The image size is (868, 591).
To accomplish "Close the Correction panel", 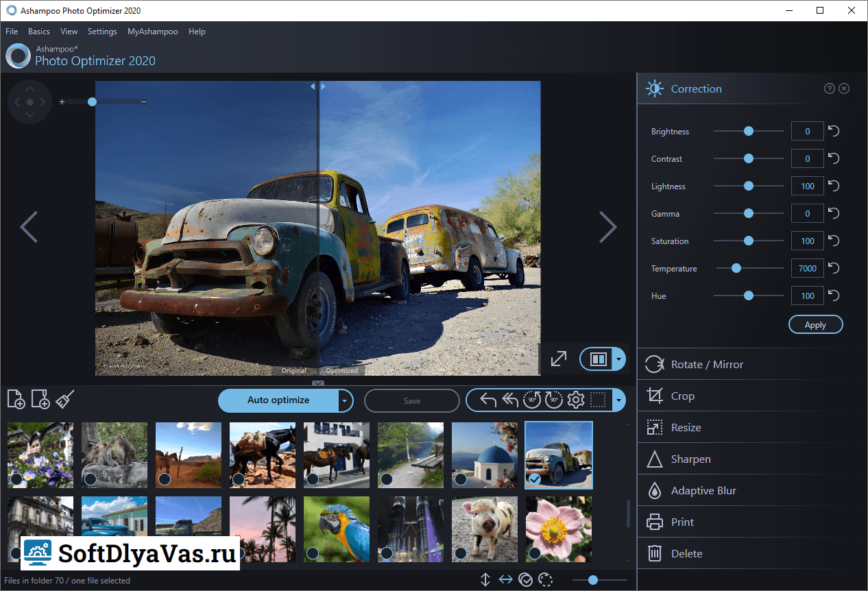I will pos(844,88).
